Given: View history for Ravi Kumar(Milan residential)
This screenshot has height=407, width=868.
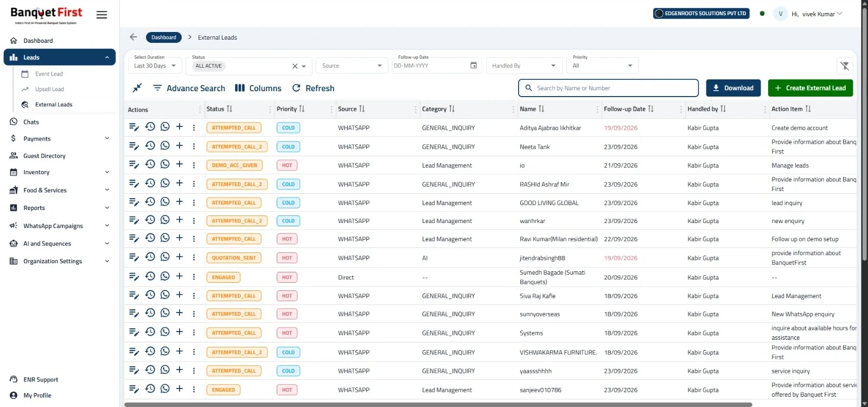Looking at the screenshot, I should (150, 238).
